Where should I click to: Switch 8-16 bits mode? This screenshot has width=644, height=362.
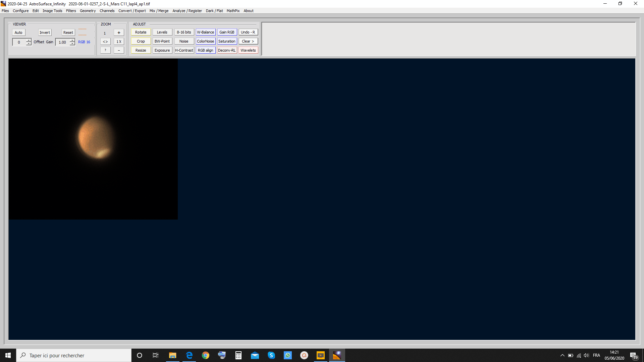[184, 32]
